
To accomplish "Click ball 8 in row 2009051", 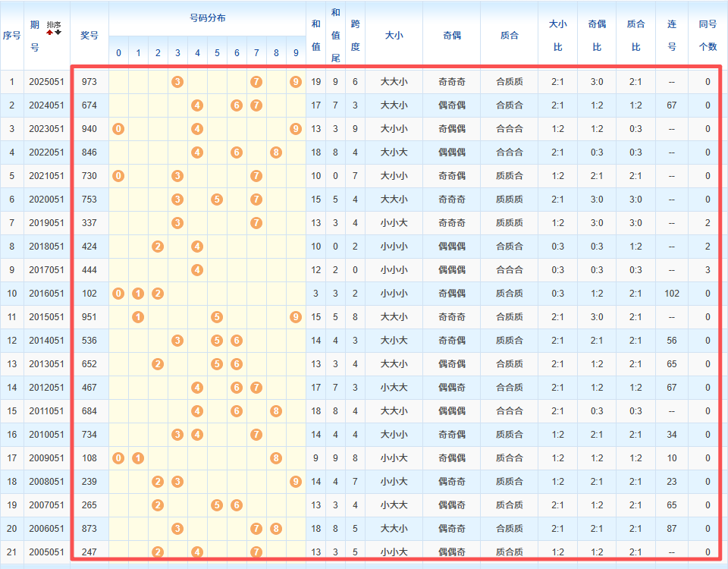I will (x=275, y=457).
